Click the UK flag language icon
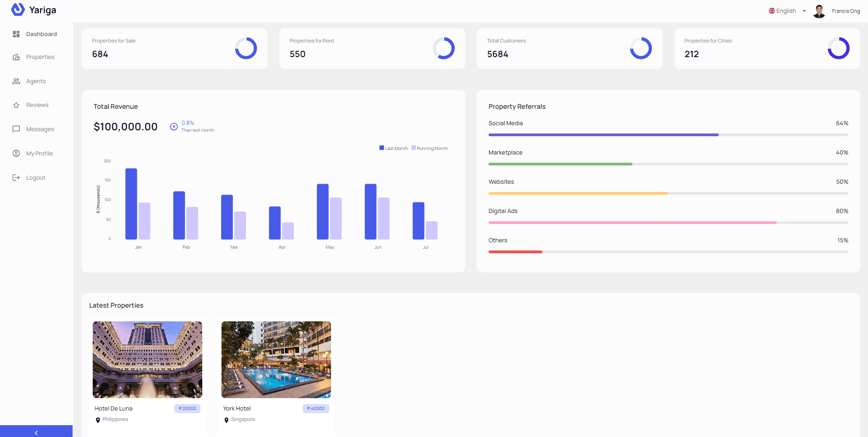 pos(772,11)
